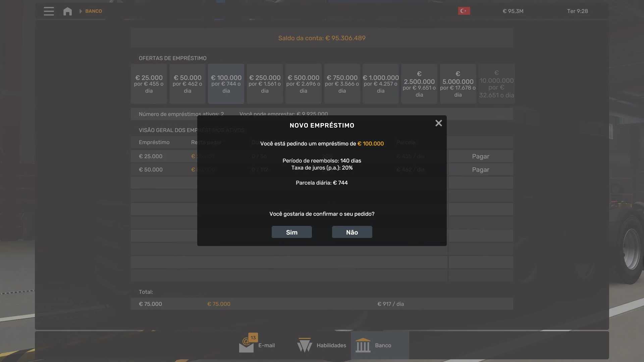Select the € 250.000 loan offer
Image resolution: width=644 pixels, height=362 pixels.
(265, 84)
